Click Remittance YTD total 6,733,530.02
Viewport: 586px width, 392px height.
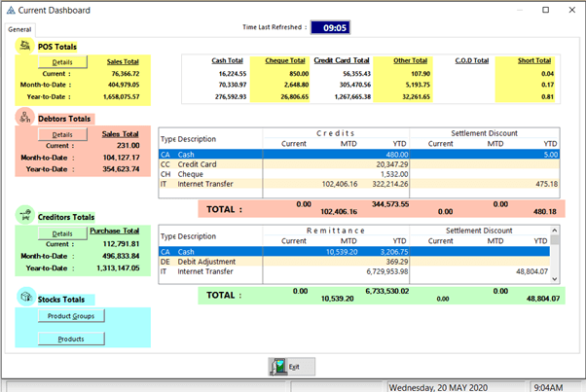(386, 291)
